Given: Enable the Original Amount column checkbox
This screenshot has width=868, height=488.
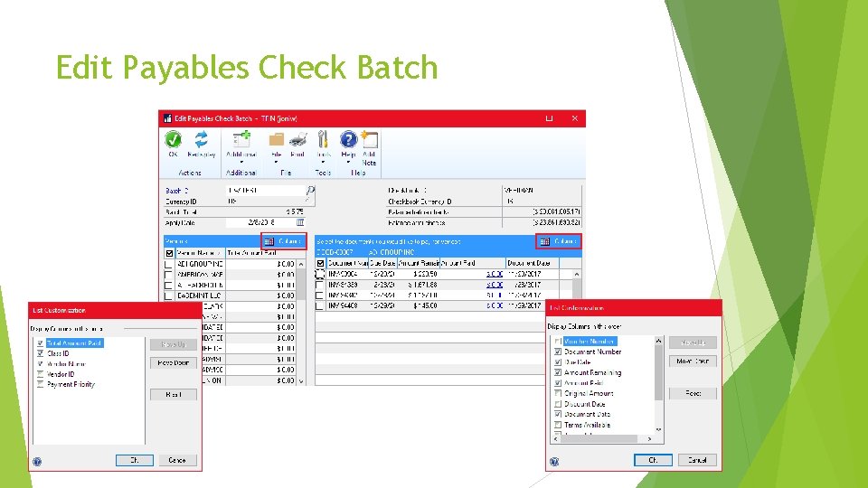Looking at the screenshot, I should tap(558, 393).
